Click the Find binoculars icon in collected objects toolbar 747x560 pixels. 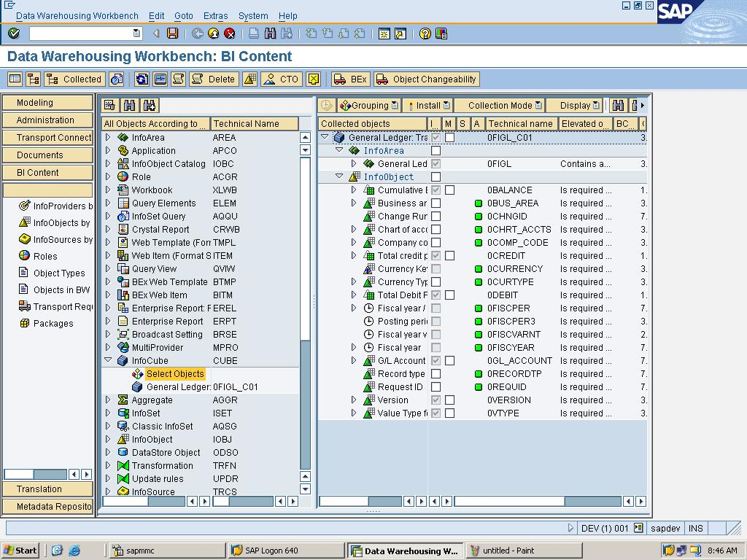point(618,105)
